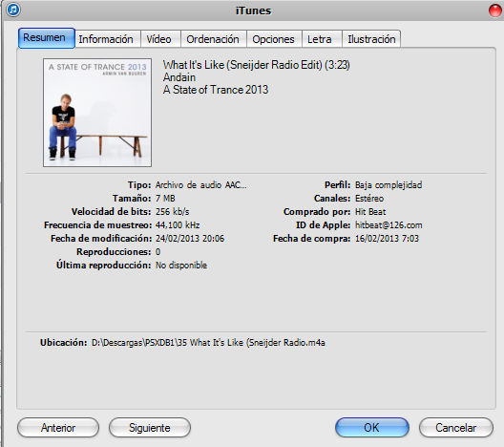The image size is (504, 447).
Task: Switch to the Letra tab
Action: (322, 39)
